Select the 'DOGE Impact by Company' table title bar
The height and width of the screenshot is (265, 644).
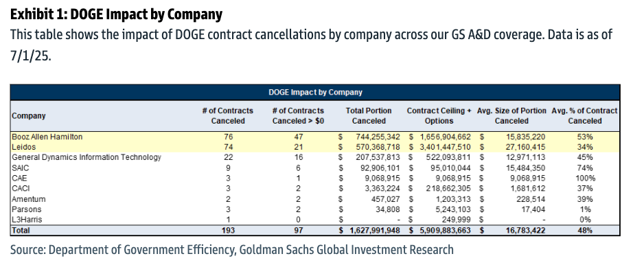tap(315, 92)
